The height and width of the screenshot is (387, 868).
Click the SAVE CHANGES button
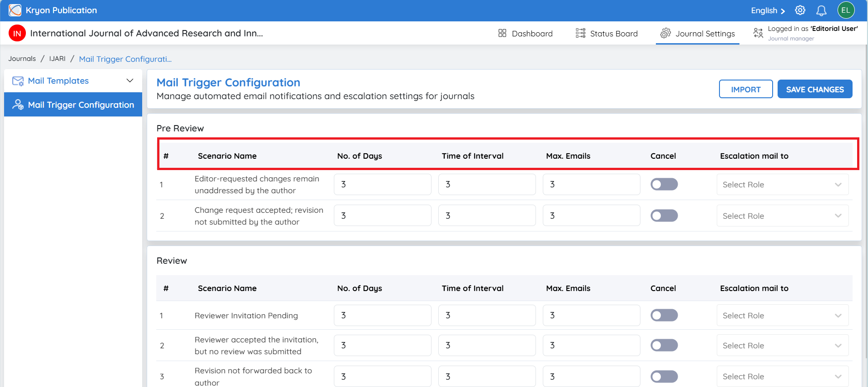815,89
